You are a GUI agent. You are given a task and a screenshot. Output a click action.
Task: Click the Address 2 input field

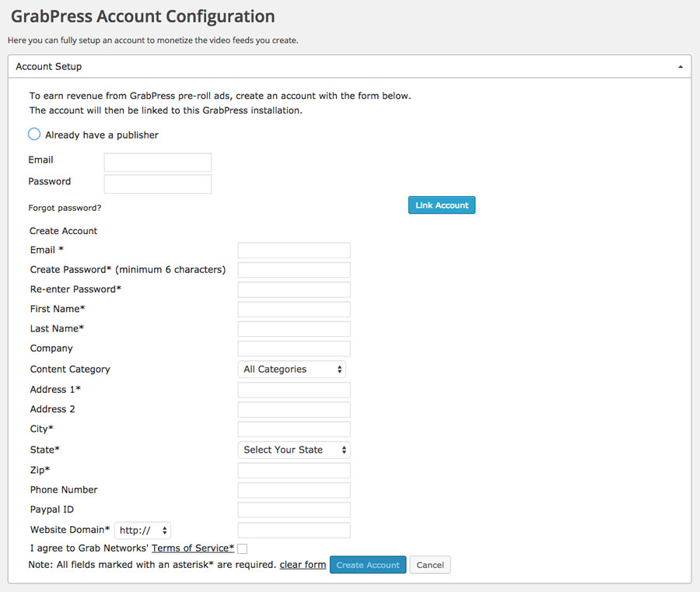[294, 409]
